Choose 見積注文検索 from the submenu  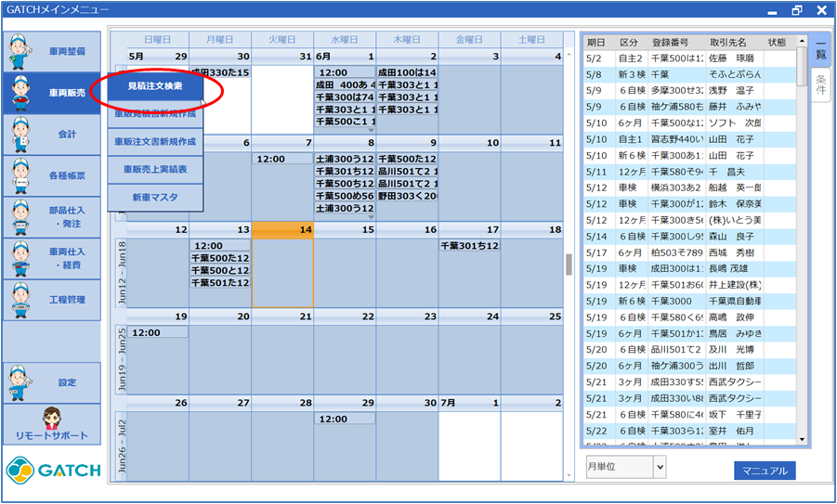pyautogui.click(x=154, y=86)
